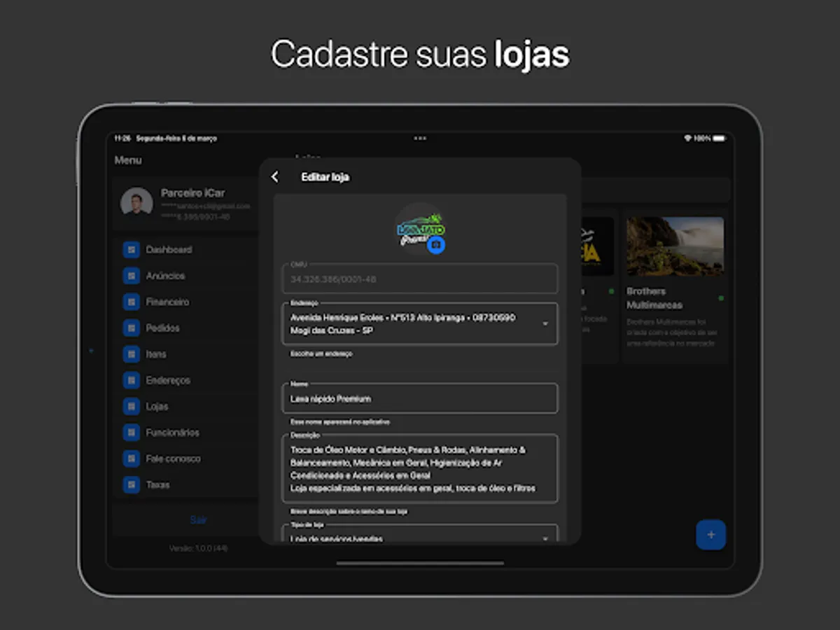The height and width of the screenshot is (630, 840).
Task: Click the Pedidos icon
Action: 132,328
